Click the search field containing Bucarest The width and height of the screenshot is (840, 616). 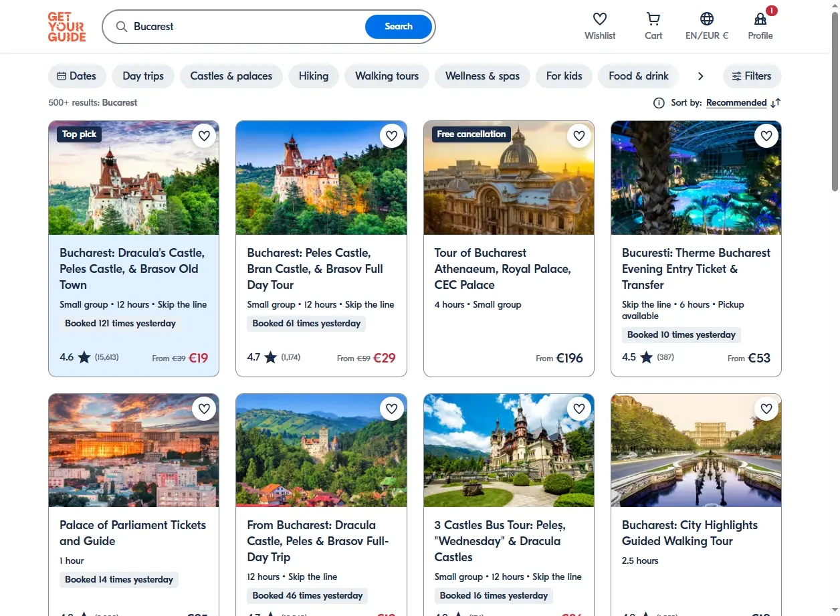(x=247, y=27)
